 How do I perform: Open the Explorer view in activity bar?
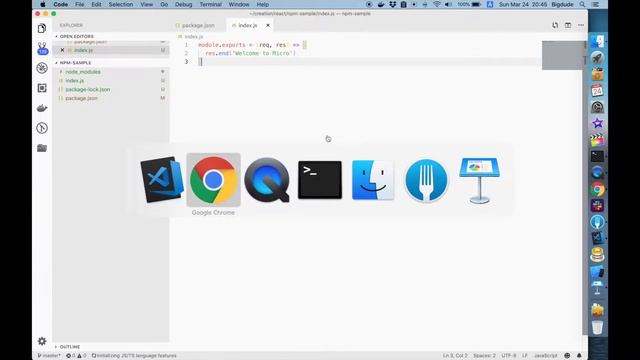[42, 28]
